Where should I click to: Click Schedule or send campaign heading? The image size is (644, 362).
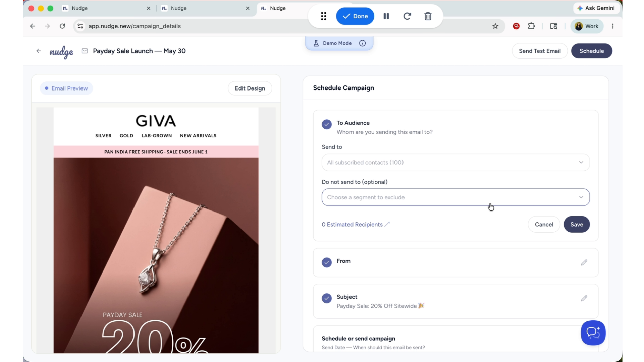pyautogui.click(x=358, y=338)
